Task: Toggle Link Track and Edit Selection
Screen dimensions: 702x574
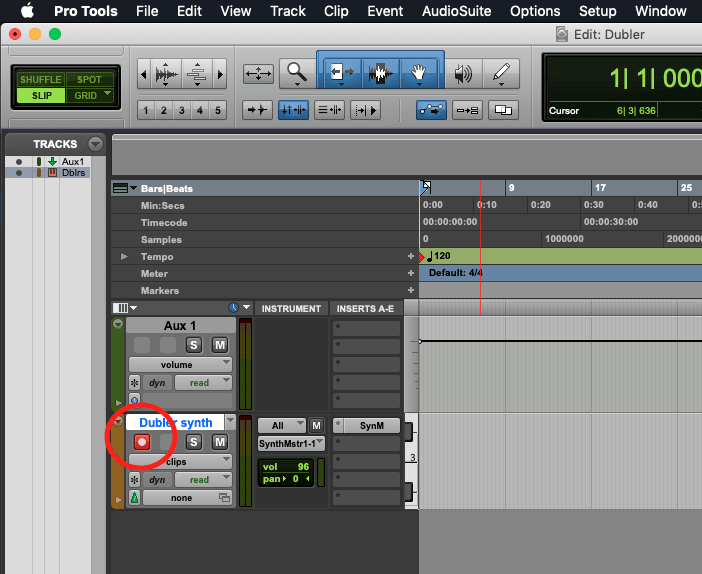Action: click(x=330, y=110)
